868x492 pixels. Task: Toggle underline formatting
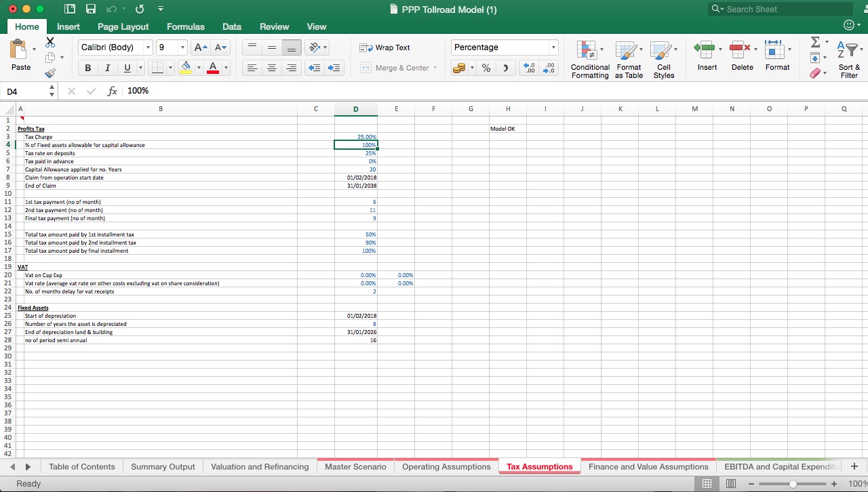click(127, 68)
